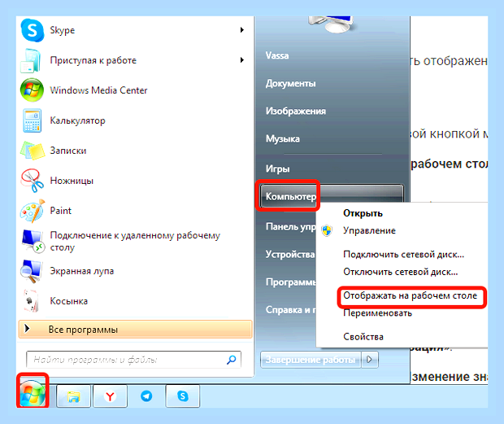Open the Калькулятор calculator icon
The width and height of the screenshot is (504, 424).
point(32,120)
